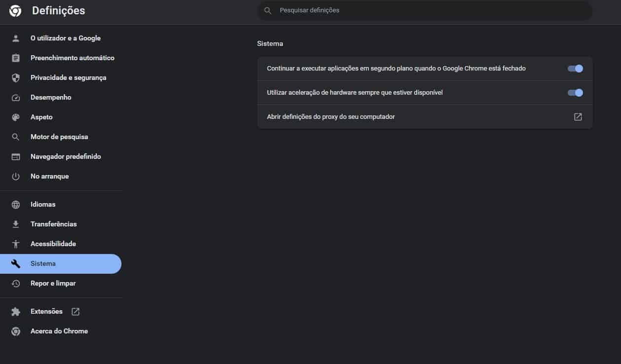Click the speedometer icon for Desempenho

click(16, 97)
